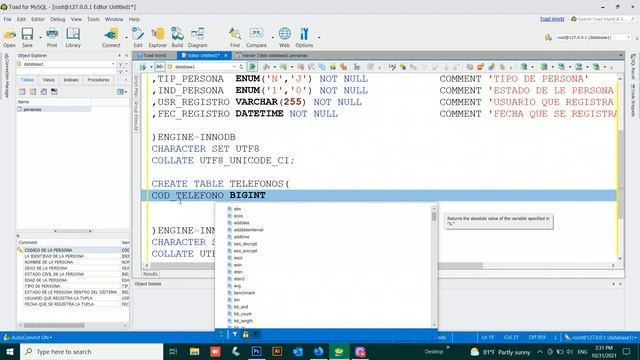
Task: Click the Toad World link at top right
Action: 552,19
